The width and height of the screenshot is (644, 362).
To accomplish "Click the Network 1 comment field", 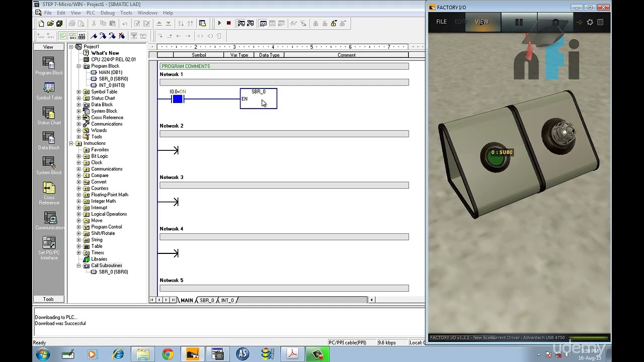I will tap(284, 82).
